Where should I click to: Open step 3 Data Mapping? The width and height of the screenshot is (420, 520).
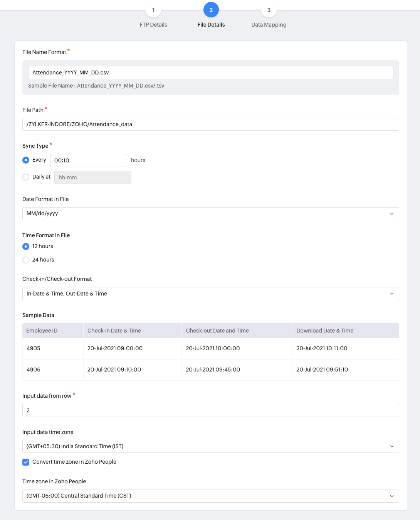(269, 10)
